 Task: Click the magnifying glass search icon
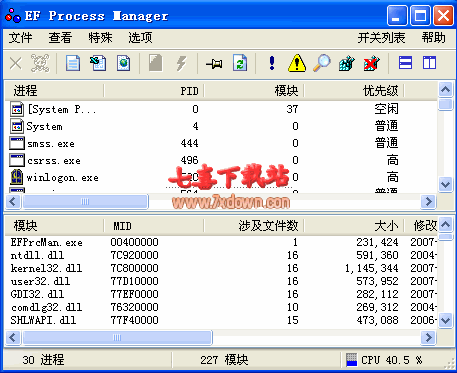pyautogui.click(x=322, y=63)
